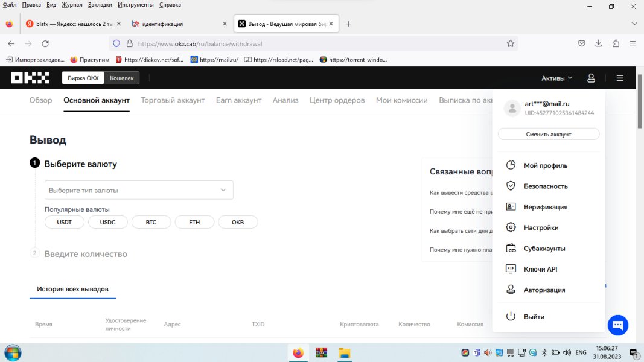
Task: Click the OKX logo
Action: (x=30, y=78)
